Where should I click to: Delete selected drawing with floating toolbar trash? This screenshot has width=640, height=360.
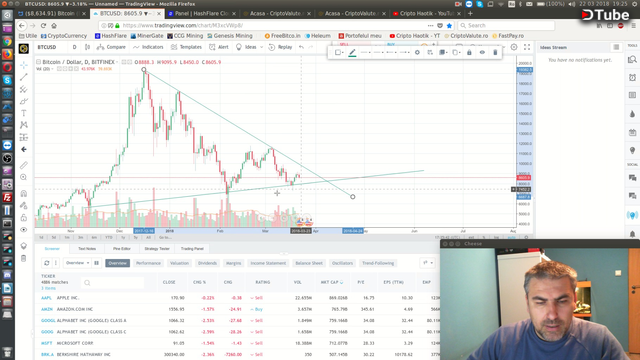point(495,53)
